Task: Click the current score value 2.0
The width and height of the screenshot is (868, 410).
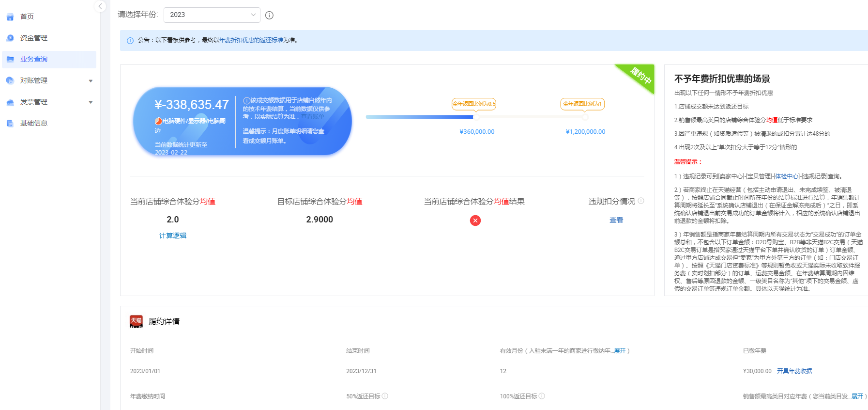Action: click(x=173, y=220)
